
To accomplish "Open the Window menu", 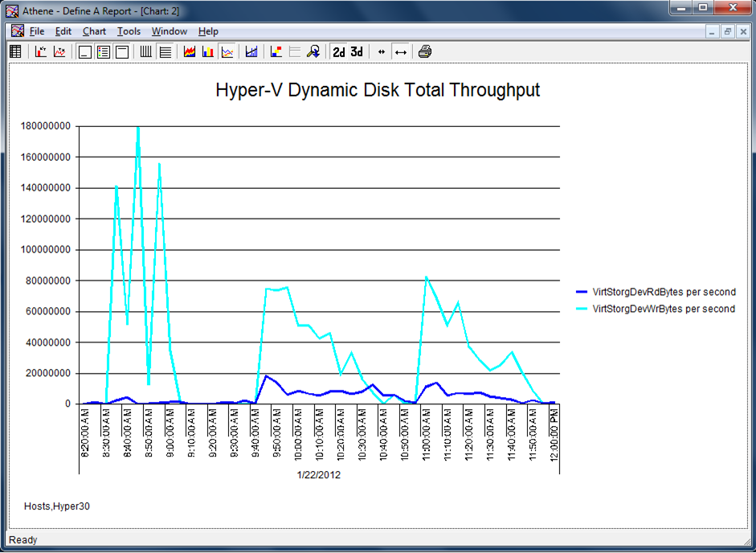I will coord(170,31).
